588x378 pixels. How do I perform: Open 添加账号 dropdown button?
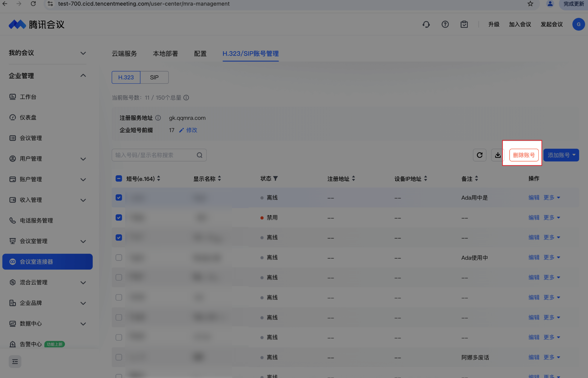tap(561, 155)
